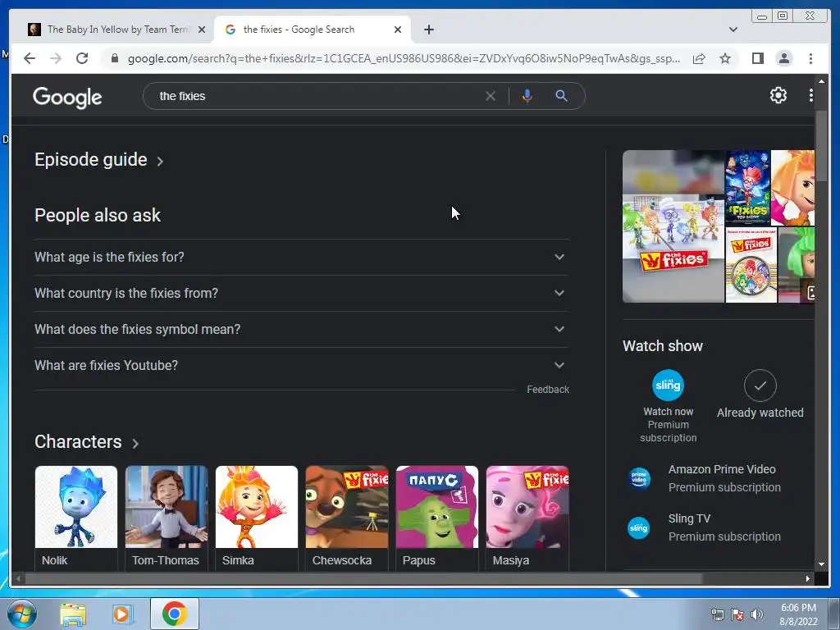Screen dimensions: 840x630
Task: Close the fixies Google Search tab
Action: pyautogui.click(x=398, y=30)
